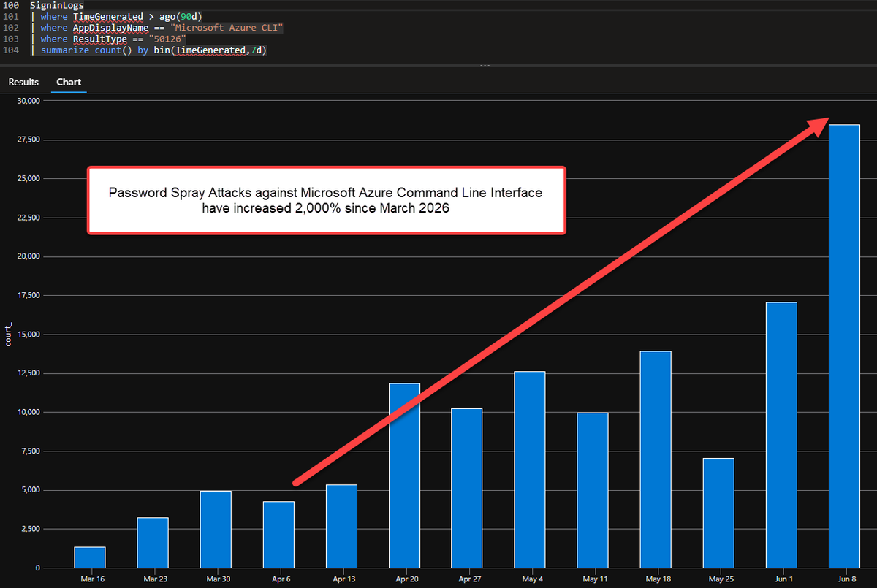877x588 pixels.
Task: Click the Mar 23 bar
Action: [153, 543]
